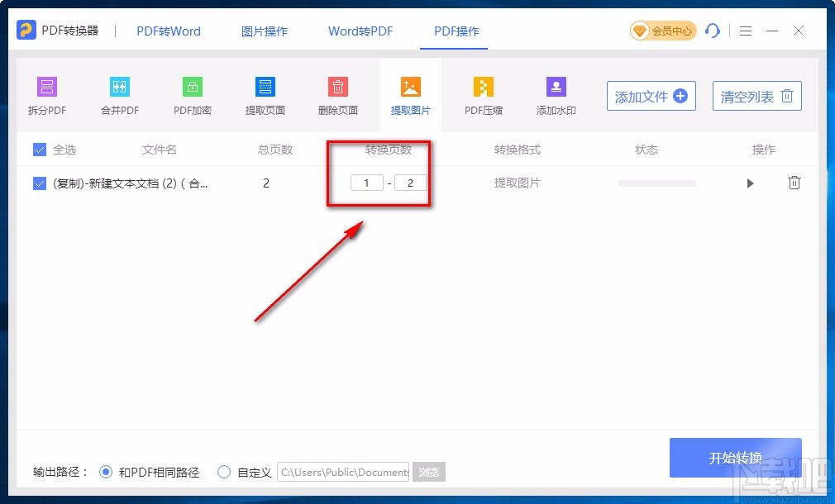Switch to the Word转PDF tab
This screenshot has width=835, height=504.
pos(360,31)
